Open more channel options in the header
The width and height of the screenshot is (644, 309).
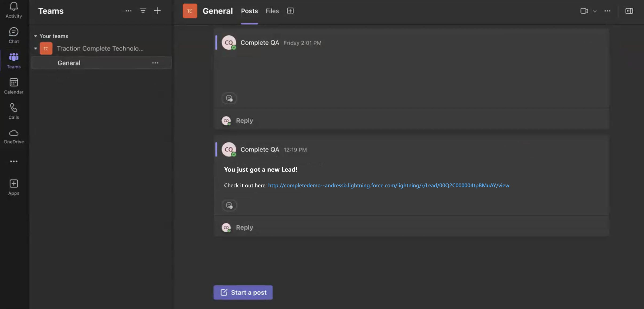click(607, 11)
